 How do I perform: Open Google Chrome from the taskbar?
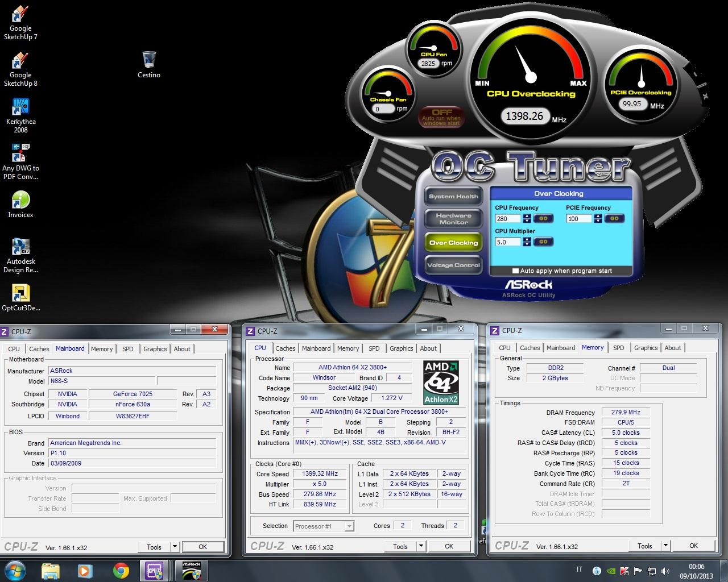click(x=121, y=571)
